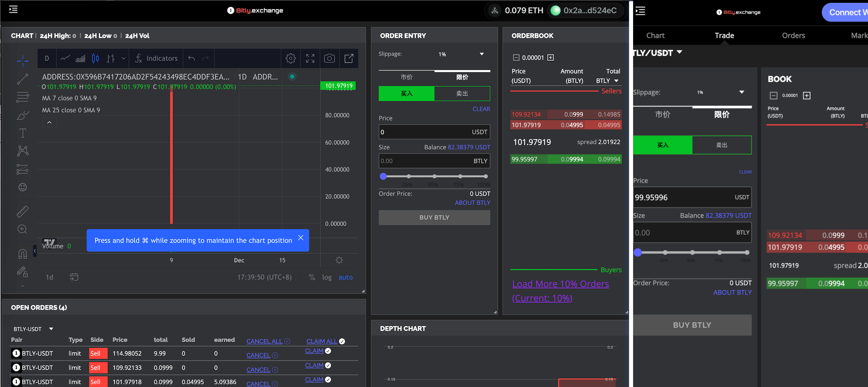Click Load More 10% Orders link
Image resolution: width=868 pixels, height=387 pixels.
pyautogui.click(x=560, y=291)
